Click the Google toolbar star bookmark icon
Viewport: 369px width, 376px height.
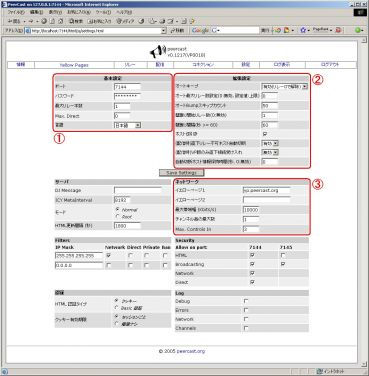click(303, 30)
